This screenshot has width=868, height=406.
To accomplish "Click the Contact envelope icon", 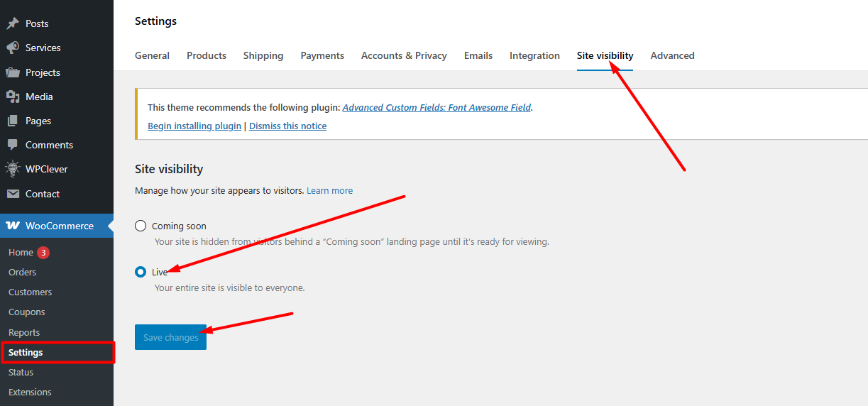I will [13, 194].
